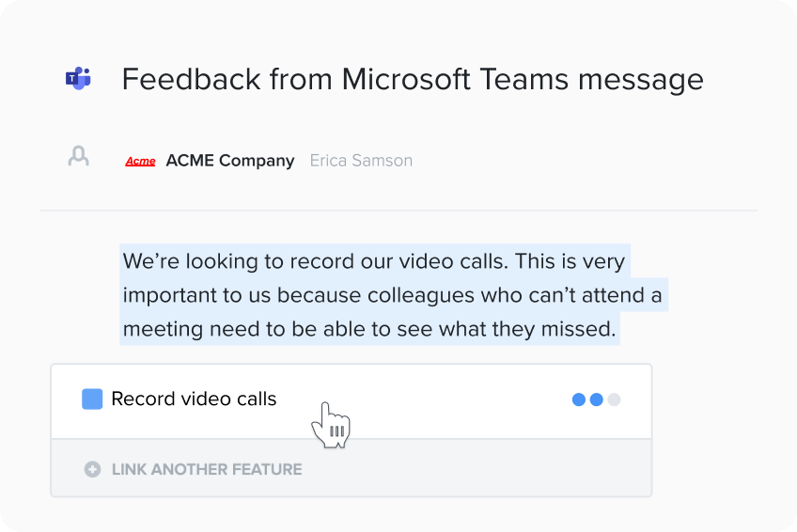Select the first blue importance dot
The width and height of the screenshot is (797, 532).
578,399
